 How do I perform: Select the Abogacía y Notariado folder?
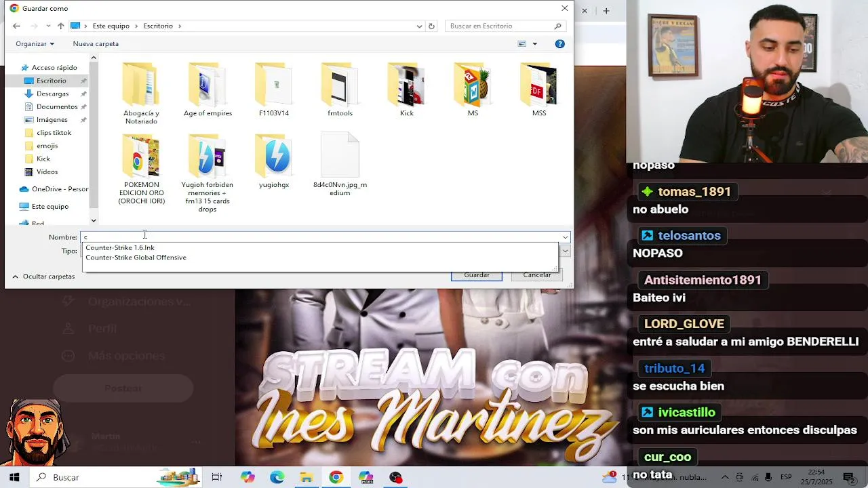click(141, 93)
